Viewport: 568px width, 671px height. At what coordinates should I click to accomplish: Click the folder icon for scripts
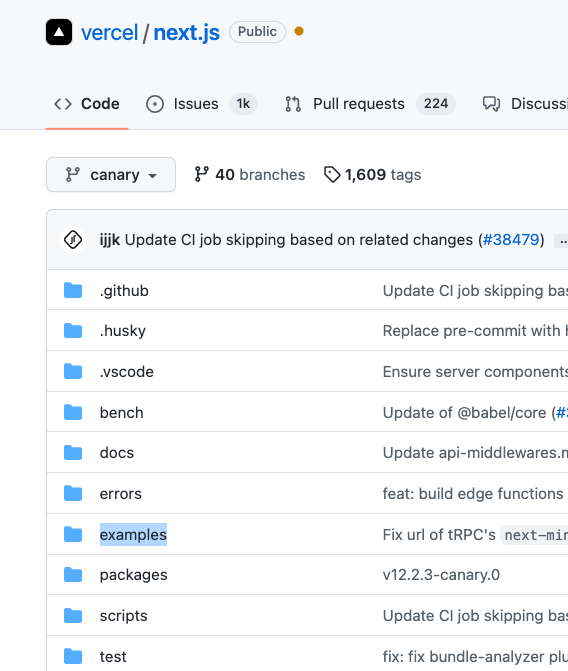[73, 615]
